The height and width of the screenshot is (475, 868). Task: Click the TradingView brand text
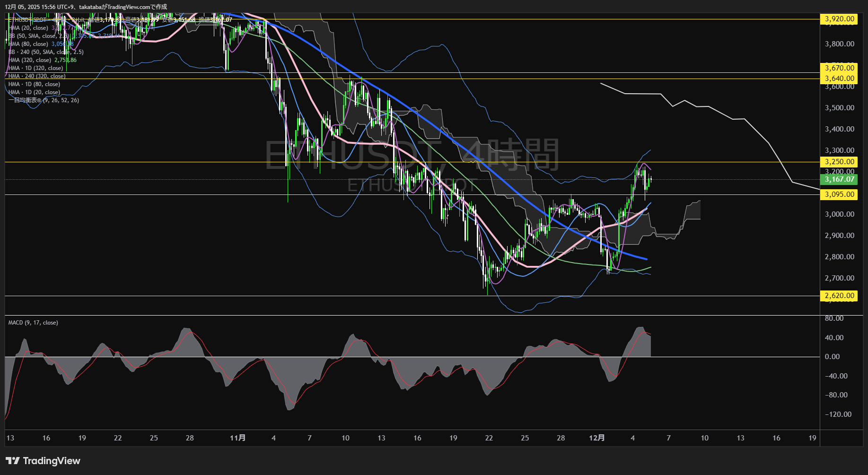52,461
